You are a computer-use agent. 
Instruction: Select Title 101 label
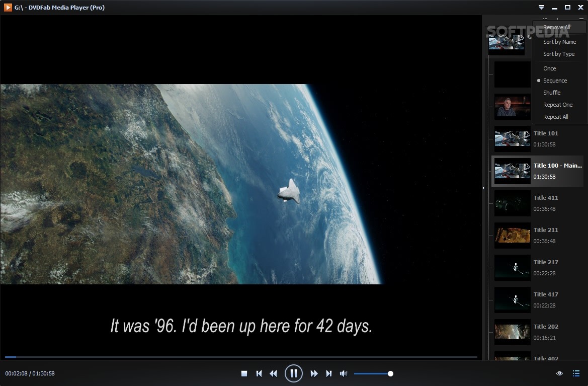coord(546,133)
